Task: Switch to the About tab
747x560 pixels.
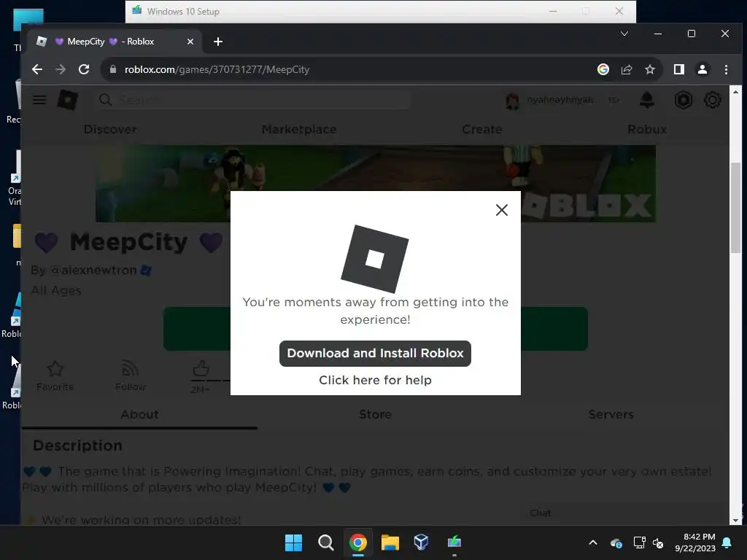Action: coord(139,414)
